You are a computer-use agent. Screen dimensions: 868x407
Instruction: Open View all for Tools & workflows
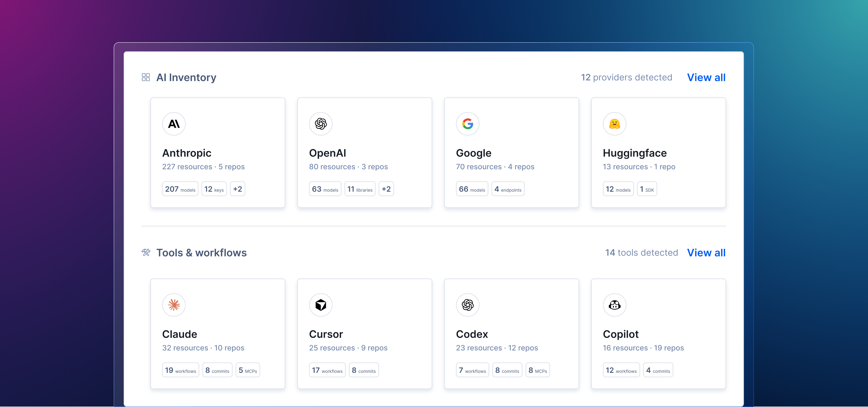(x=706, y=252)
